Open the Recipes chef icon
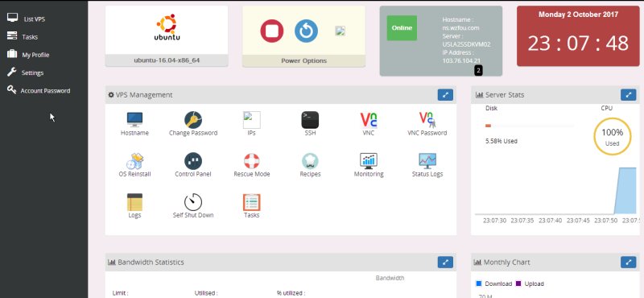The height and width of the screenshot is (298, 644). point(310,161)
